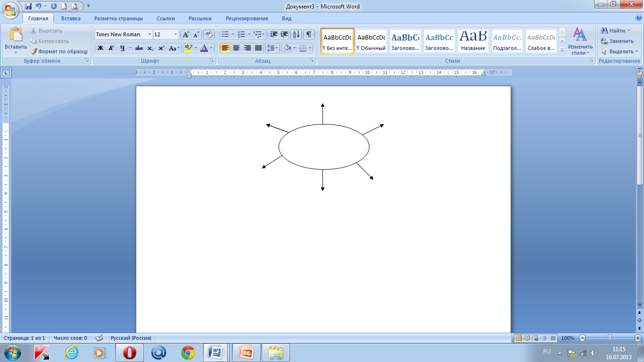Screen dimensions: 644x362
Task: Click Найти to search the document
Action: pos(616,31)
